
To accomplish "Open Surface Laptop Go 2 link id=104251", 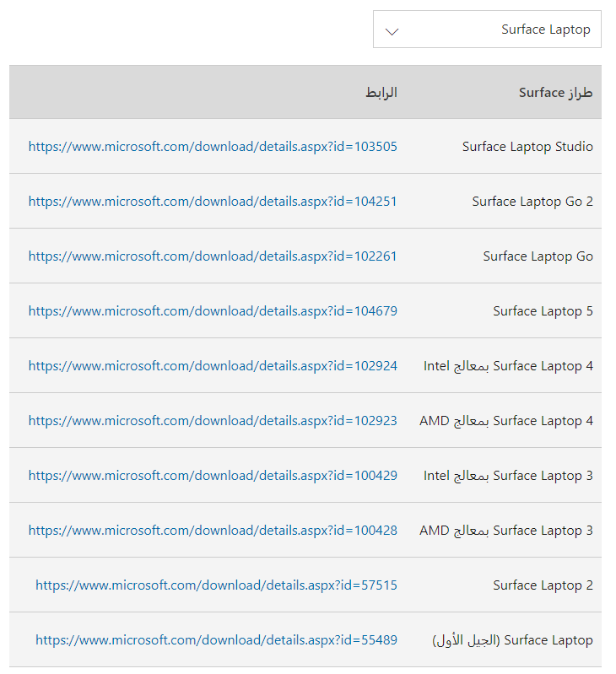I will click(x=213, y=201).
